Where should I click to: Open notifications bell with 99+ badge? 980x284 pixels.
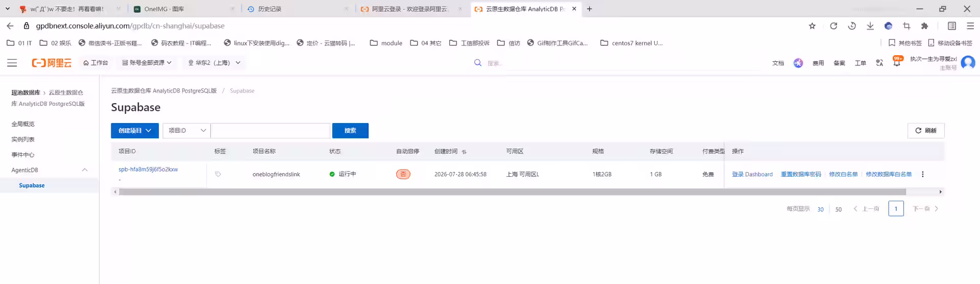click(x=897, y=62)
